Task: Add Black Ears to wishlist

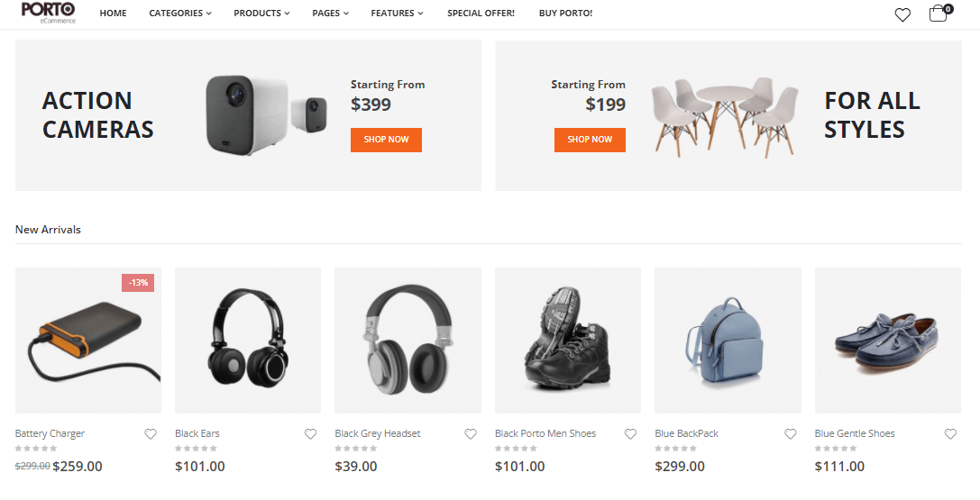Action: [311, 434]
